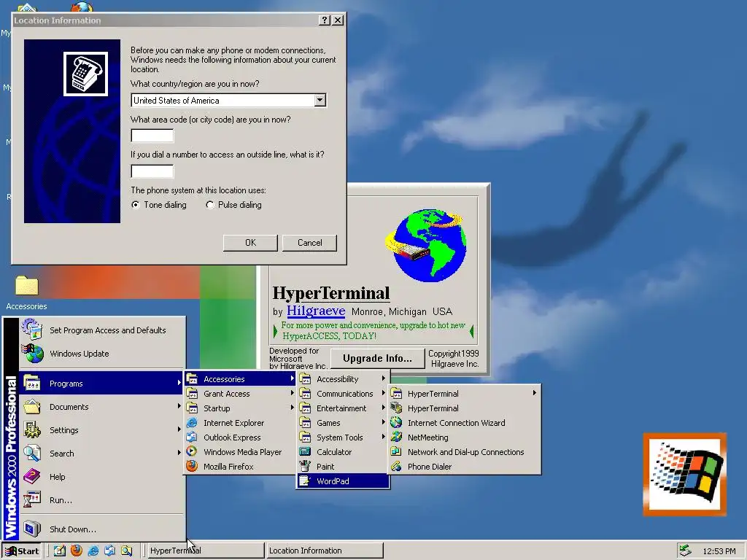The height and width of the screenshot is (560, 747).
Task: Follow the Hilgraeve link in HyperTerminal splash
Action: coord(316,311)
